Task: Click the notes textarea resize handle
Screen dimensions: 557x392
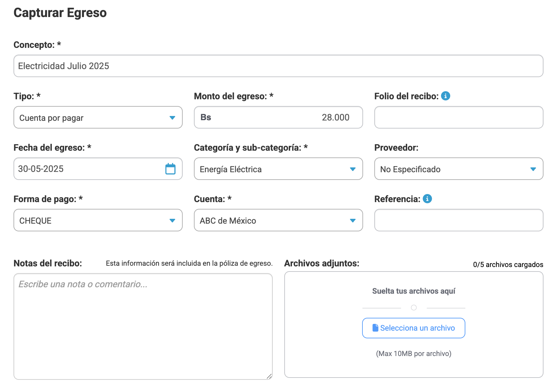Action: 269,376
